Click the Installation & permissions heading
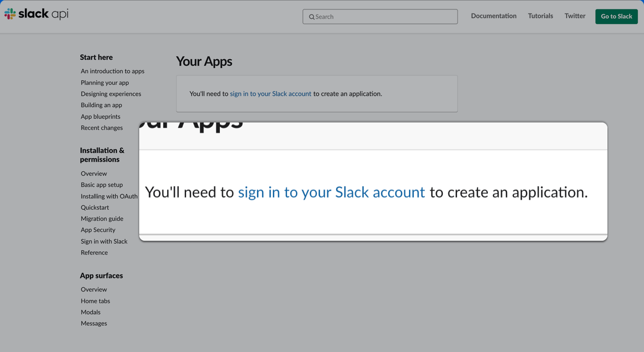 [102, 155]
